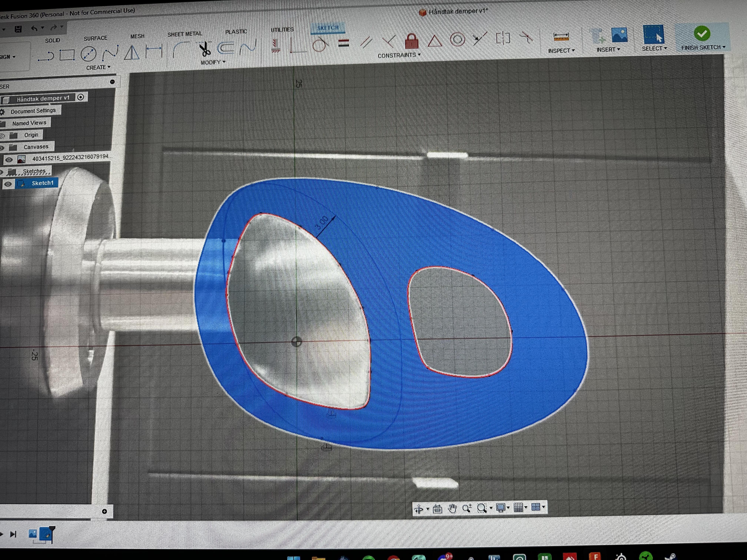Click the green Finish Sketch button

click(702, 33)
